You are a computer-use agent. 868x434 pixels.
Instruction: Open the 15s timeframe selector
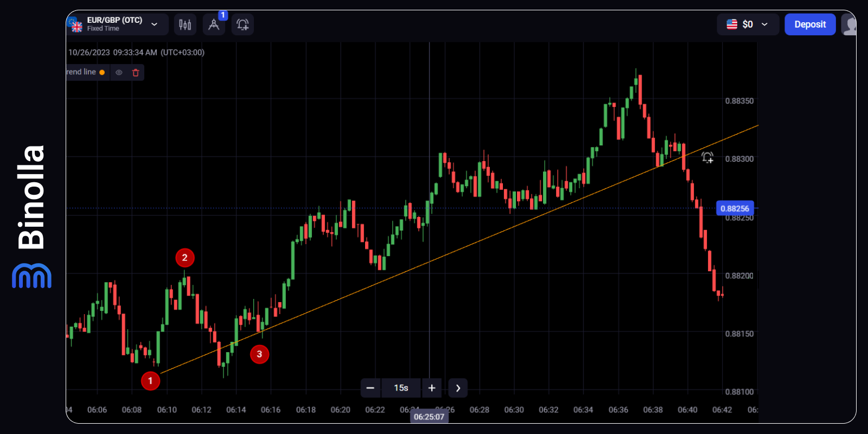(401, 388)
